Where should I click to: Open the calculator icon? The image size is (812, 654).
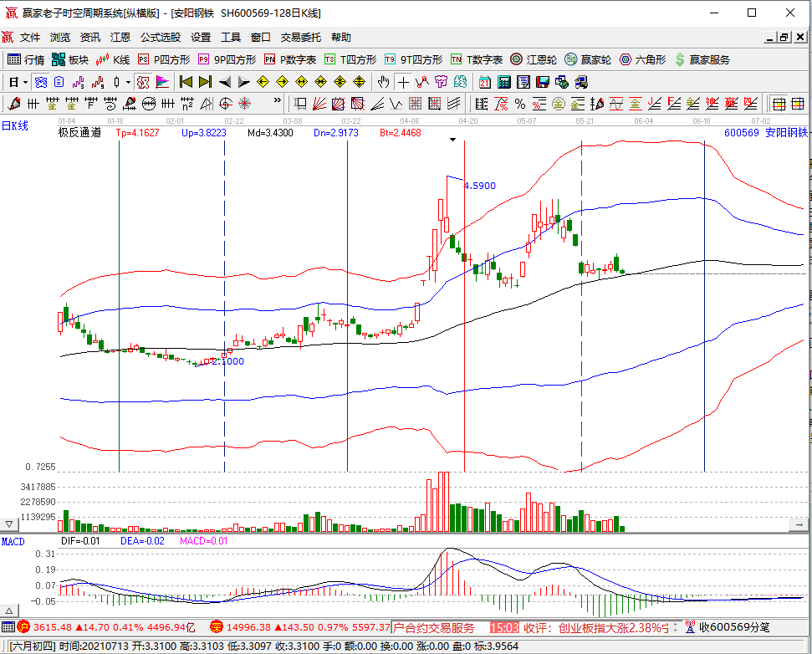(x=504, y=82)
